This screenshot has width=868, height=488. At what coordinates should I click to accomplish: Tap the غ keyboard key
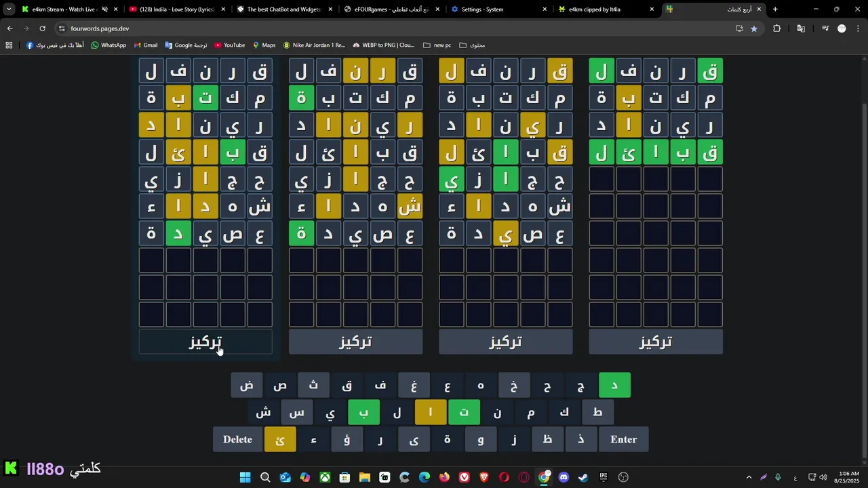coord(414,385)
